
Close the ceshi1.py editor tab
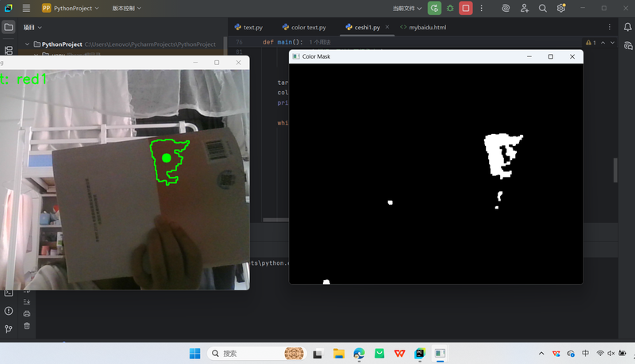point(387,27)
